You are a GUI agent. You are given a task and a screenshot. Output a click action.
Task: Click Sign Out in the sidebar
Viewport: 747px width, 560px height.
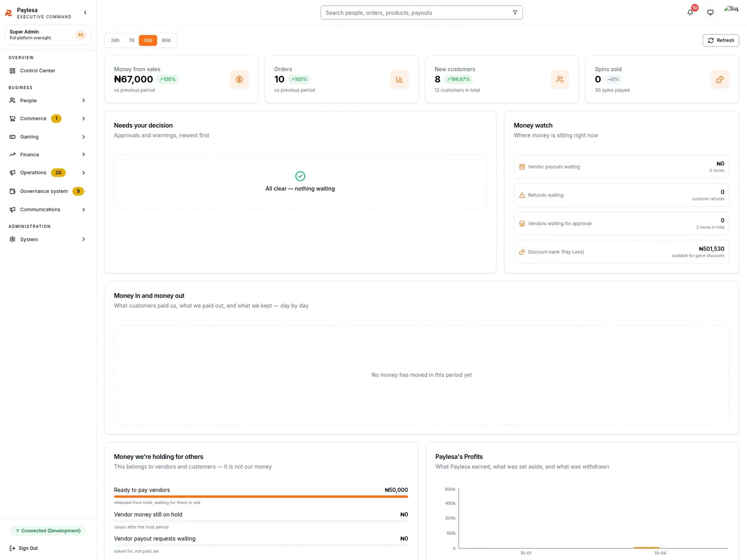point(24,548)
